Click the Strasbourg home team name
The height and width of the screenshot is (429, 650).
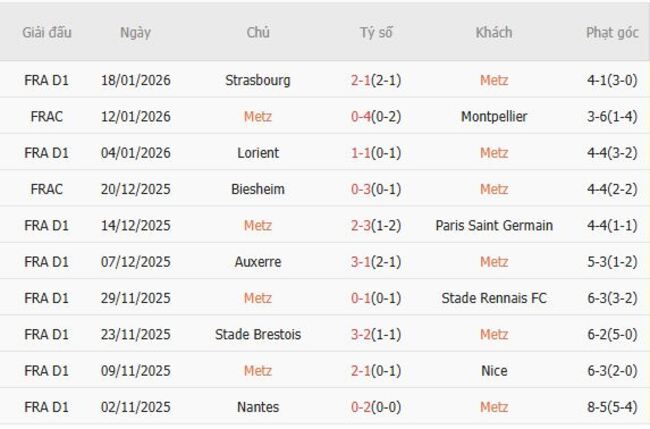[258, 80]
